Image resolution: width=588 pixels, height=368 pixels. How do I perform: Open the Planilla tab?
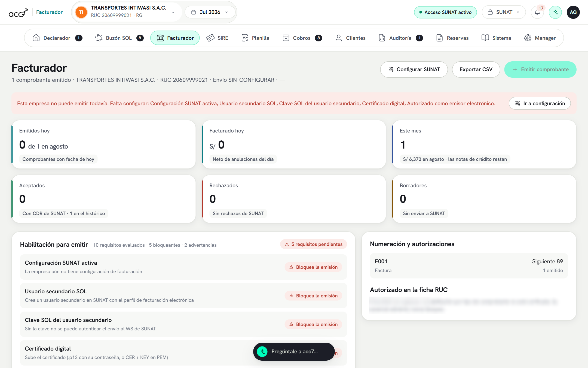click(255, 38)
